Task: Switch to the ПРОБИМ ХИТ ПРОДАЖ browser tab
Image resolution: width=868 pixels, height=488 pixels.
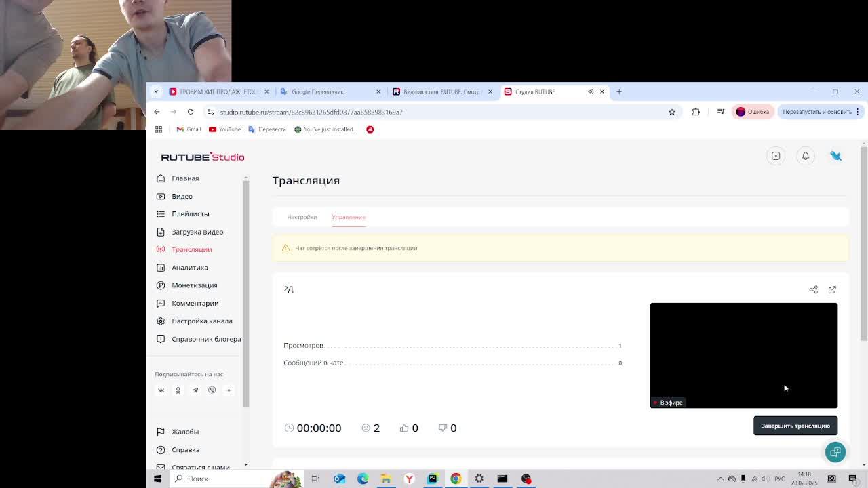Action: pos(218,91)
